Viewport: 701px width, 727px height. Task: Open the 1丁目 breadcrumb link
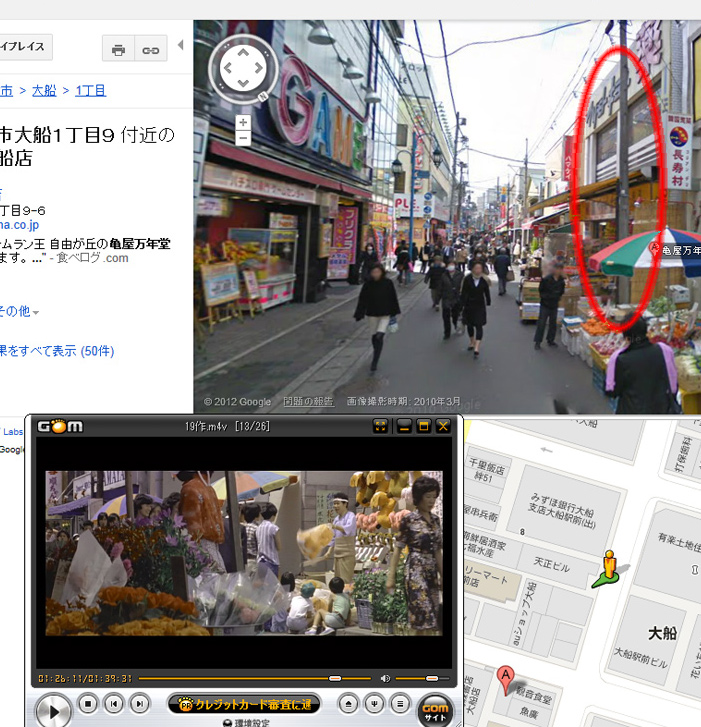pyautogui.click(x=91, y=90)
